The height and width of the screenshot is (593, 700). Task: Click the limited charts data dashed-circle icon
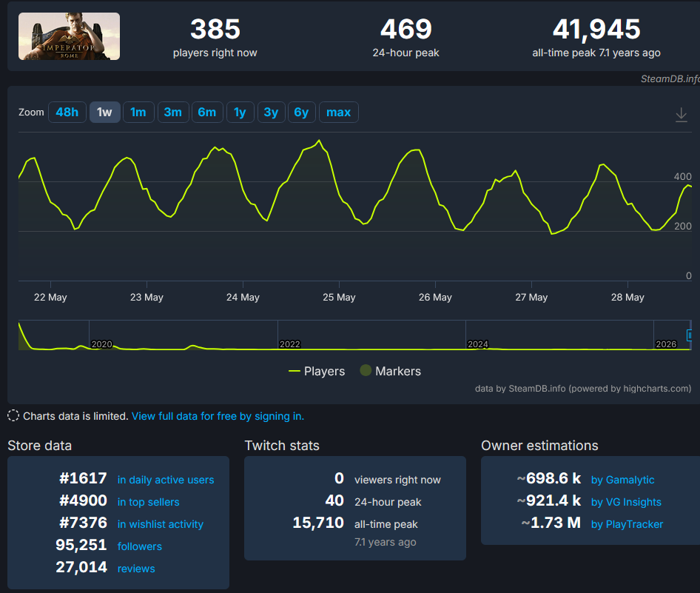[13, 416]
